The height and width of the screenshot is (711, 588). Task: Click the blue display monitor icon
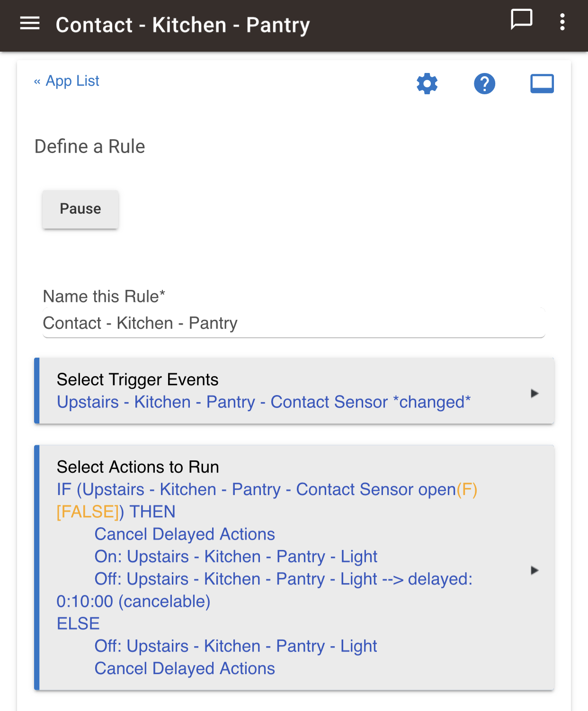pos(542,84)
